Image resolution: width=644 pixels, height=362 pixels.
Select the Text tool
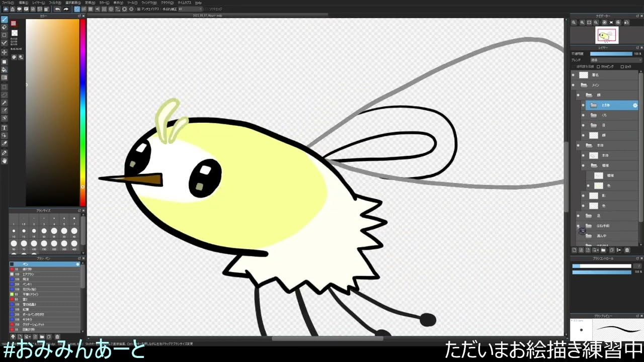pos(5,128)
